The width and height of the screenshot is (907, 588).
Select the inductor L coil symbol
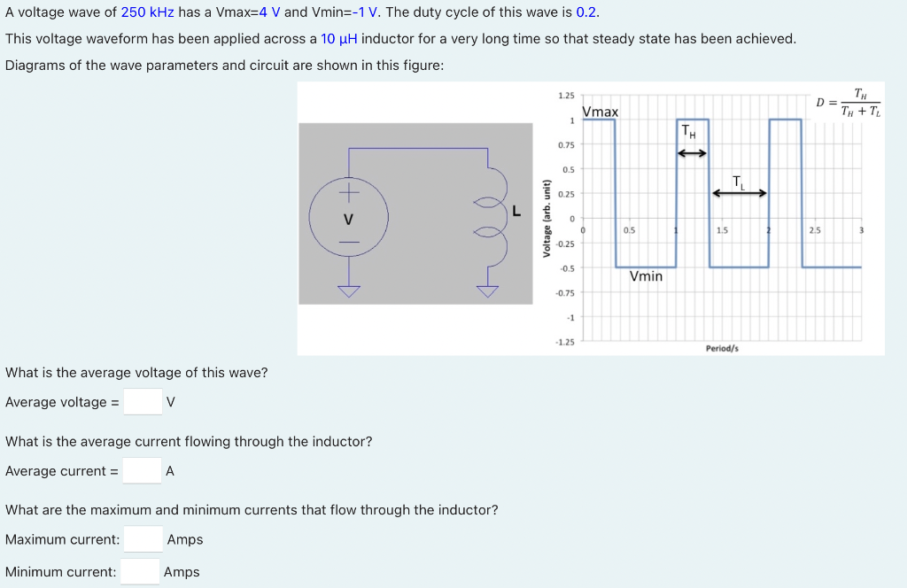[x=492, y=217]
